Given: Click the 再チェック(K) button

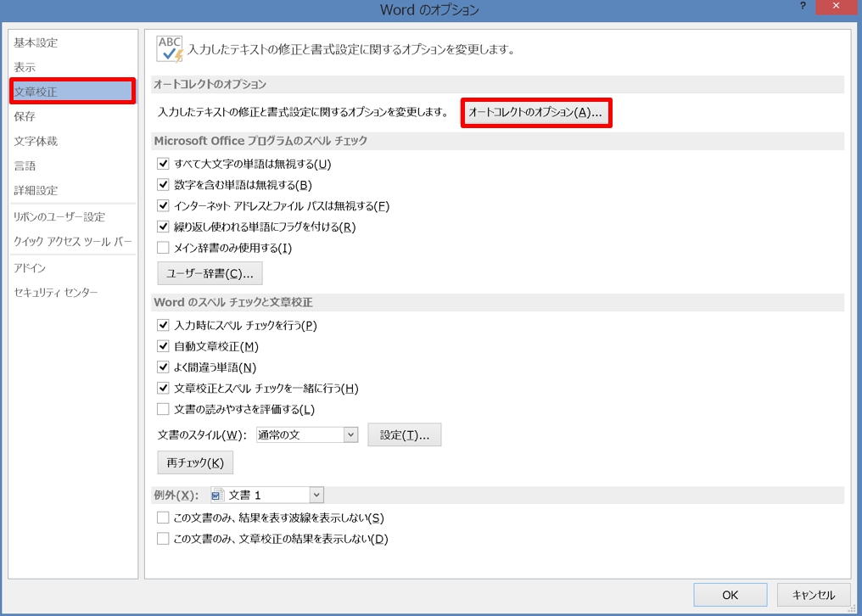Looking at the screenshot, I should pos(195,462).
